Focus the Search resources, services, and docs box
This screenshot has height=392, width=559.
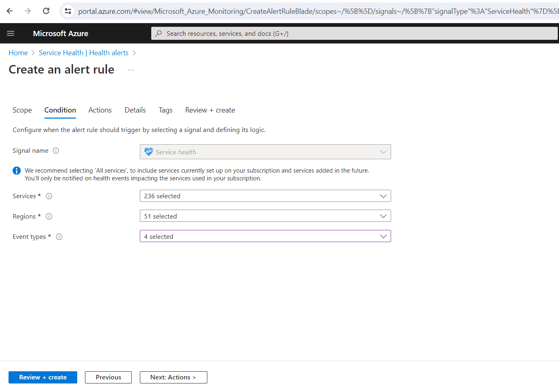[355, 33]
